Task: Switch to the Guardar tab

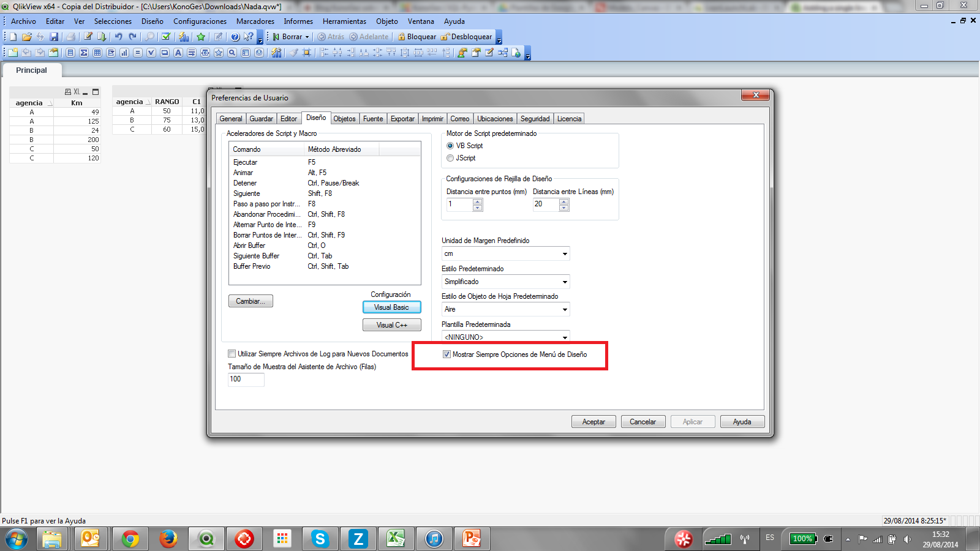Action: tap(261, 119)
